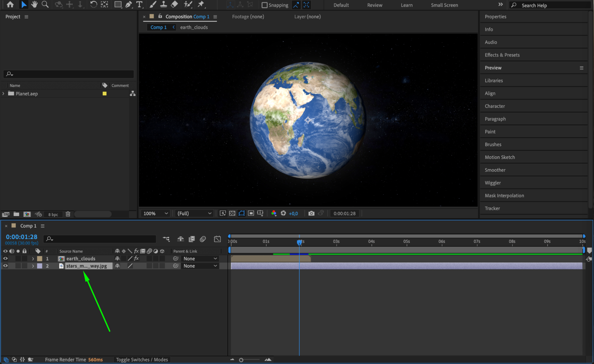Hide the stars_m..._way.jpg layer with eye icon
Image resolution: width=594 pixels, height=364 pixels.
[x=5, y=266]
